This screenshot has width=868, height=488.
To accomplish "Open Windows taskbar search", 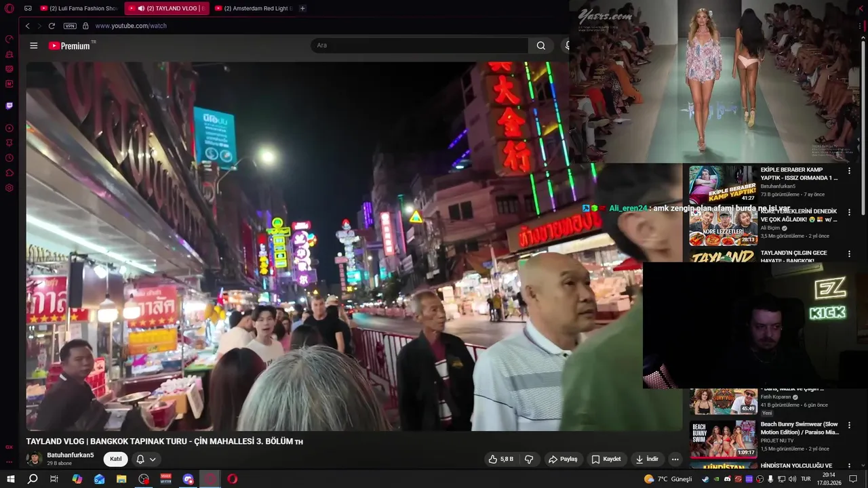I will 33,479.
